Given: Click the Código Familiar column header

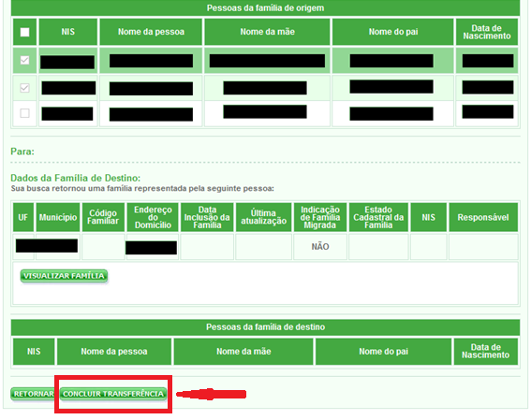Looking at the screenshot, I should [103, 217].
